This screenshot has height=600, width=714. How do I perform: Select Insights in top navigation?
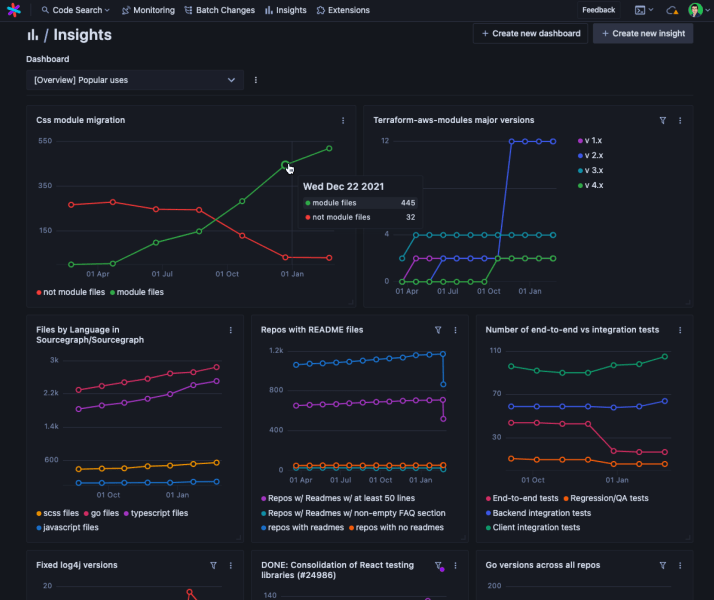coord(286,10)
